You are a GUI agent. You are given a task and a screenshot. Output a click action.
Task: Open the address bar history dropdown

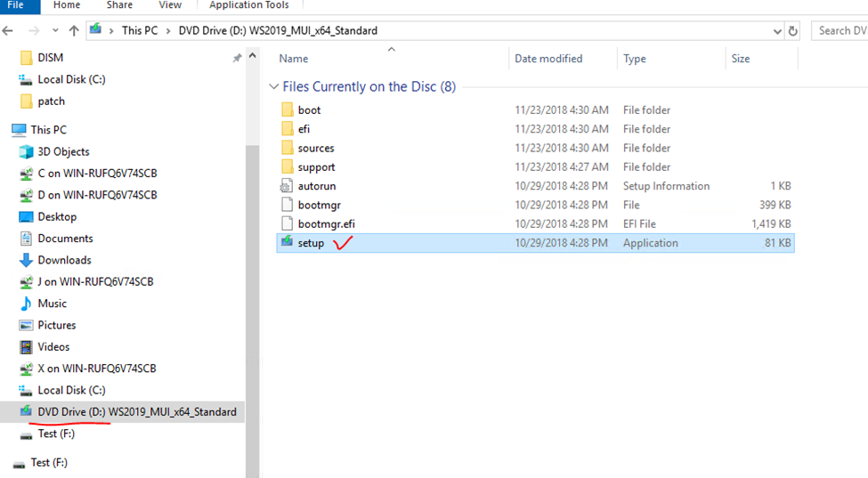(x=776, y=30)
